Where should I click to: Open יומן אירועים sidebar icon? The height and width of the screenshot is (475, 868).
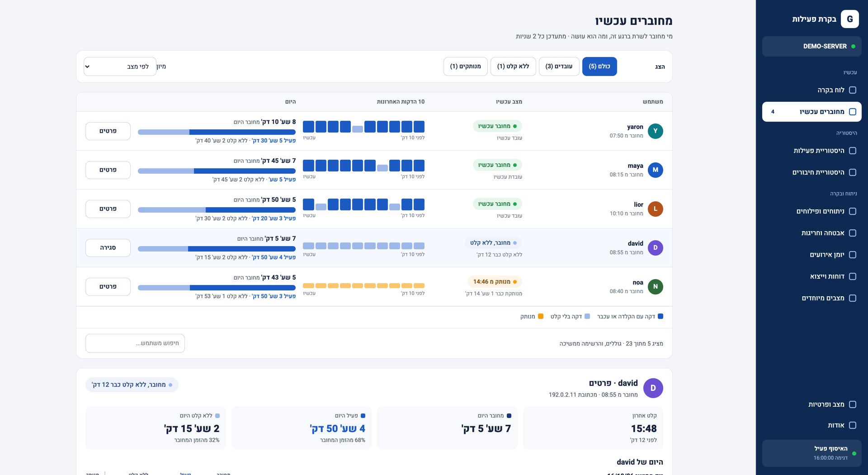[x=853, y=255]
